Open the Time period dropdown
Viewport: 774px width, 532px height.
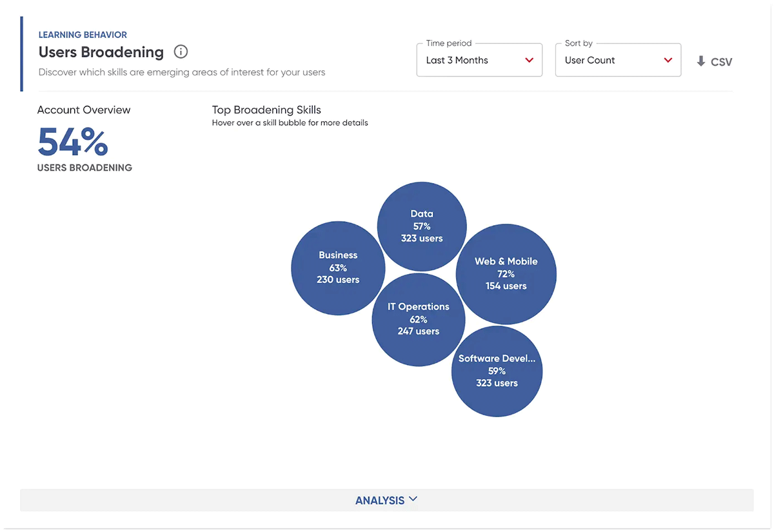click(x=479, y=60)
